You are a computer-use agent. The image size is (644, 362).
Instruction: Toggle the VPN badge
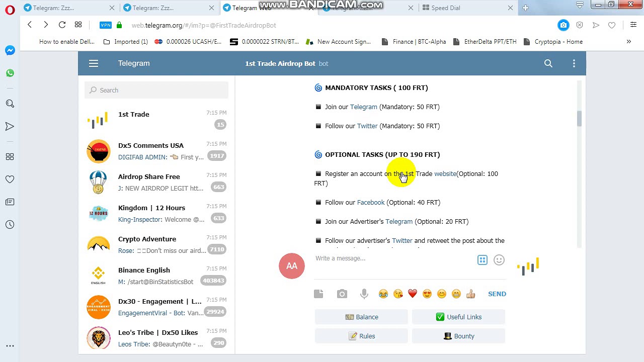point(106,25)
